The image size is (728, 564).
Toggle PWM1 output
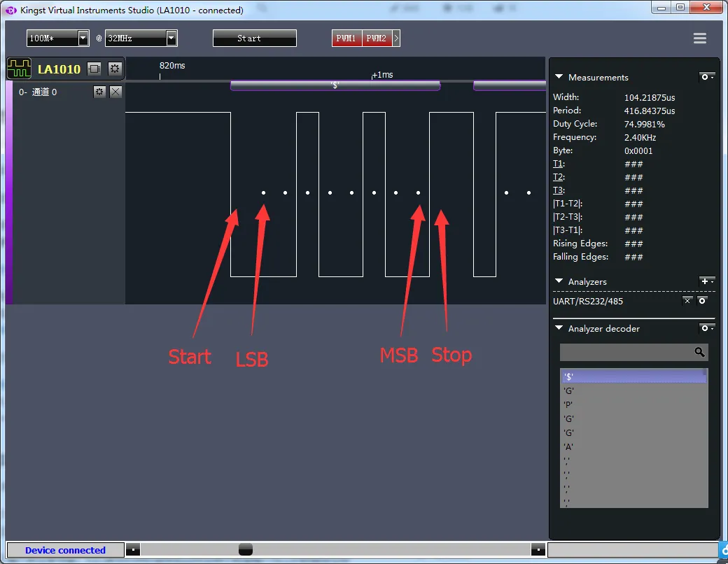(346, 38)
